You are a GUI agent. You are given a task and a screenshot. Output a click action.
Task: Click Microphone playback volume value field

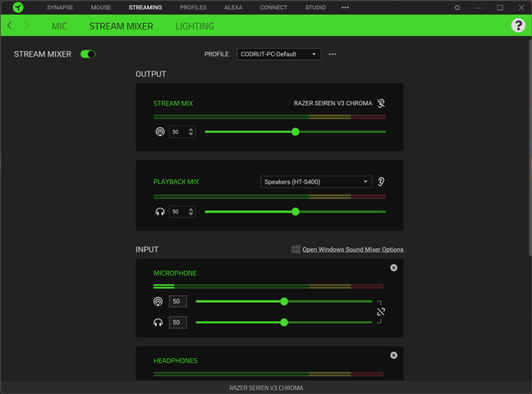(178, 323)
